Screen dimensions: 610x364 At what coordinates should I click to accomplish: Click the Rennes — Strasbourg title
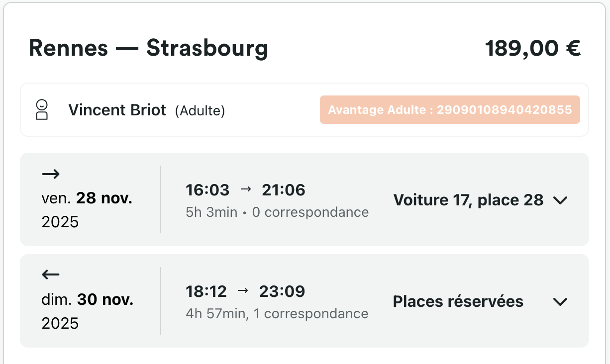pyautogui.click(x=148, y=48)
